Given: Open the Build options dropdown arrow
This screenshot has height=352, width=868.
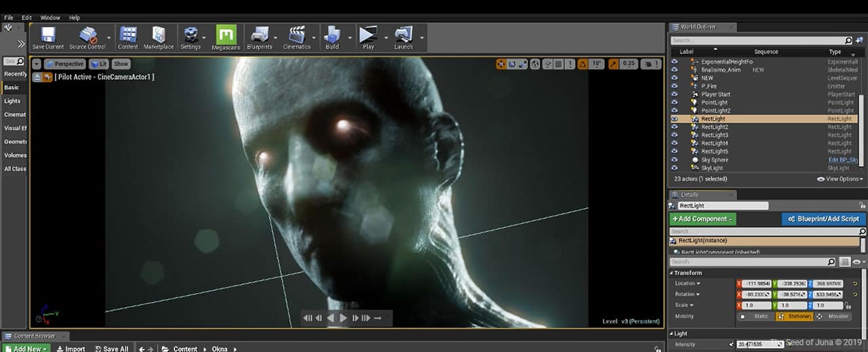Looking at the screenshot, I should 349,38.
